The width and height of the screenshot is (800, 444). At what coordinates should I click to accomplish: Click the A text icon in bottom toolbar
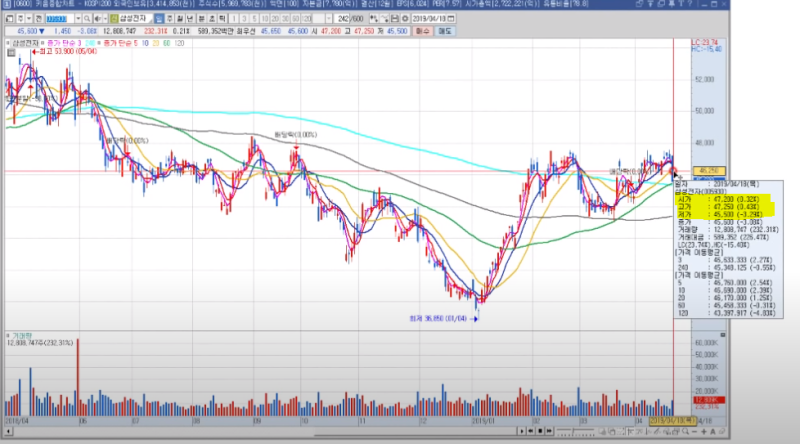[713, 432]
